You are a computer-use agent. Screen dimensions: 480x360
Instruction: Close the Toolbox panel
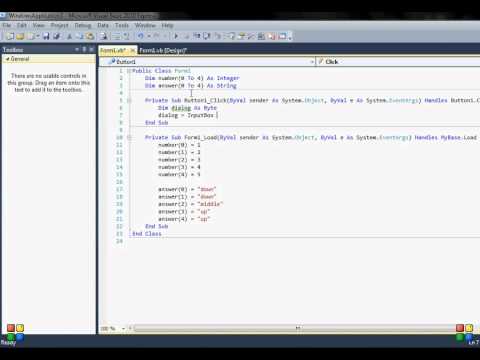pos(91,49)
